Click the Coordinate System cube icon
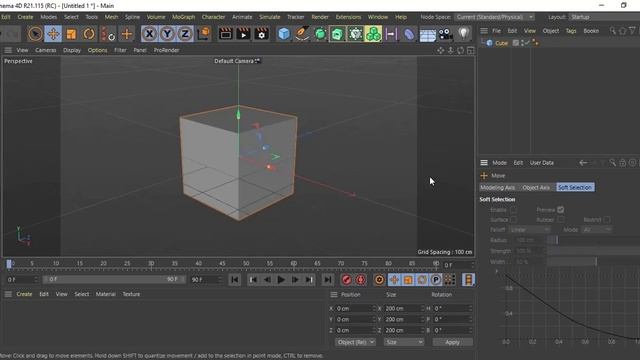 pos(203,34)
